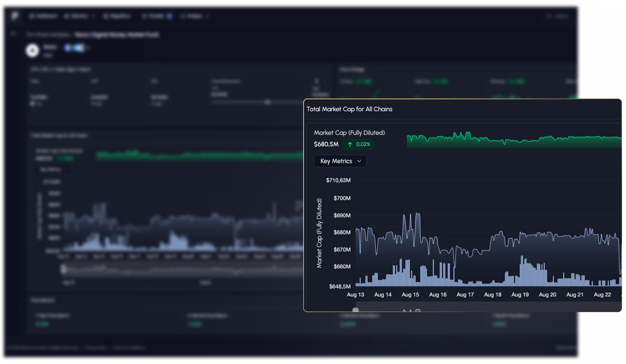This screenshot has width=626, height=364.
Task: Open the first item in the top navigation
Action: (43, 16)
